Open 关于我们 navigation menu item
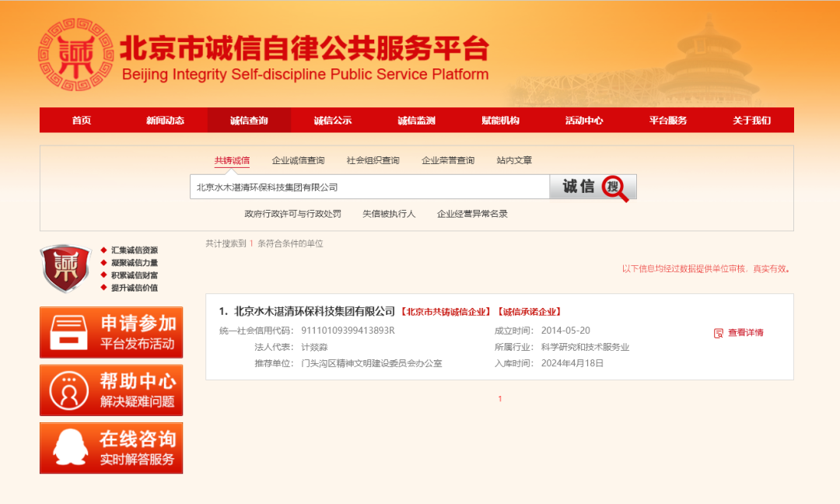This screenshot has width=840, height=504. [751, 121]
